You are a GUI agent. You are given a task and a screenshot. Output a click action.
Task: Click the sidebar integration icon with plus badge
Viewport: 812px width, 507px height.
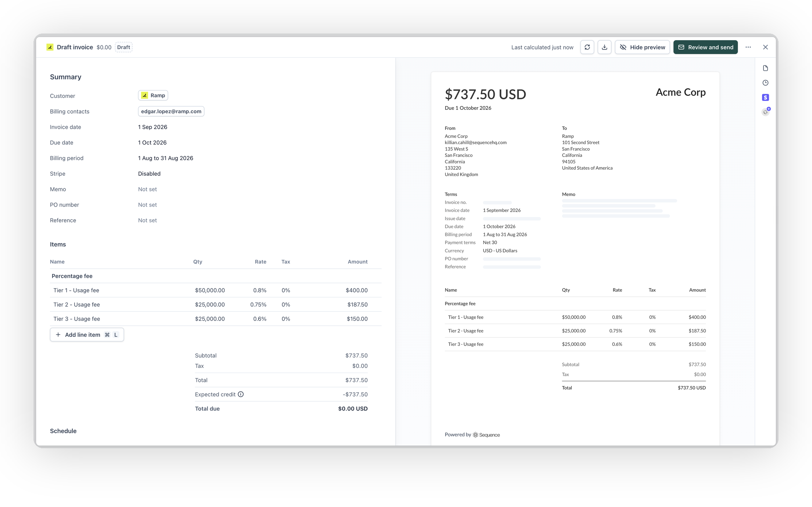766,111
